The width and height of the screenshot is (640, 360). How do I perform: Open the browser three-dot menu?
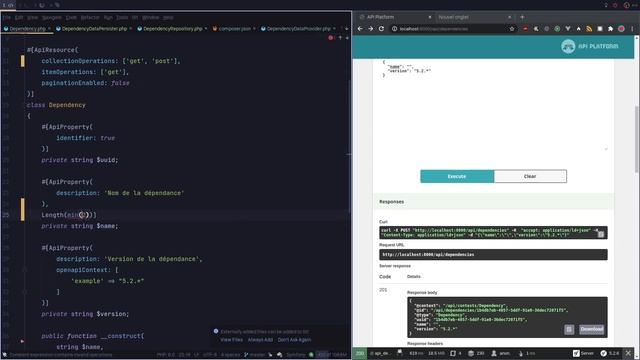632,29
